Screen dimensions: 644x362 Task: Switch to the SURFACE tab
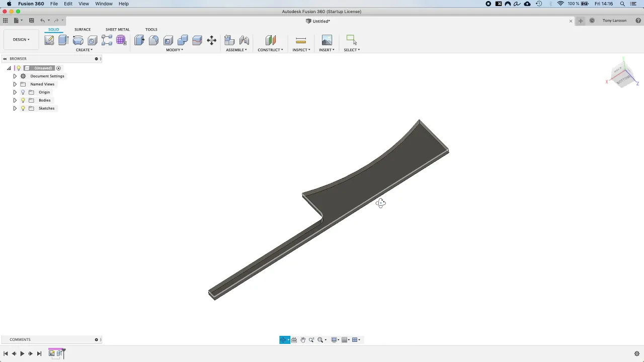tap(83, 29)
